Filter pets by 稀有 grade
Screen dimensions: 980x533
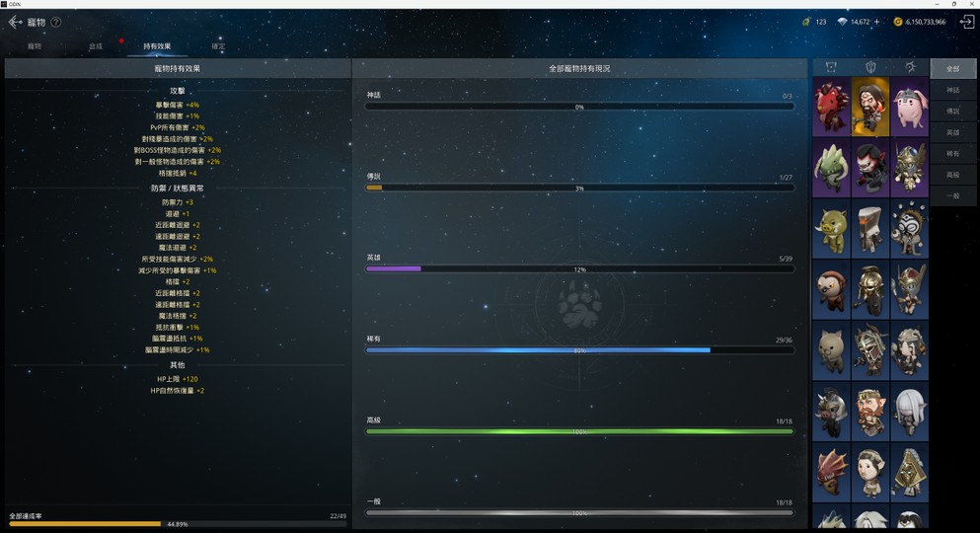952,154
